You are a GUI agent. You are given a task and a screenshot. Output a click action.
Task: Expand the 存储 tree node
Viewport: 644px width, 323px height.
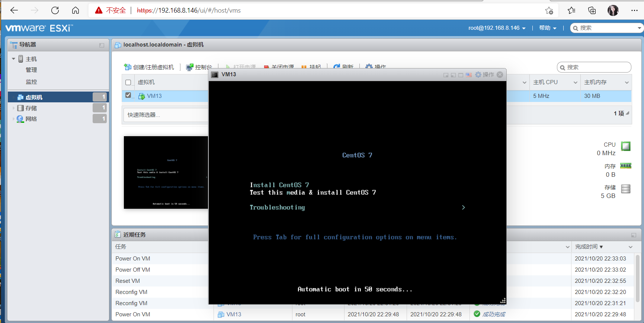(x=13, y=108)
